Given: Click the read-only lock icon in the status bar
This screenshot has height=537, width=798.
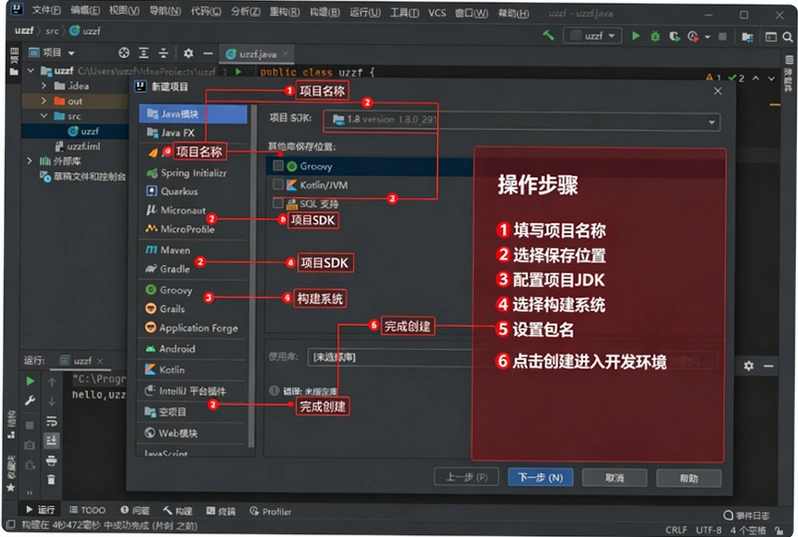Looking at the screenshot, I should 779,530.
